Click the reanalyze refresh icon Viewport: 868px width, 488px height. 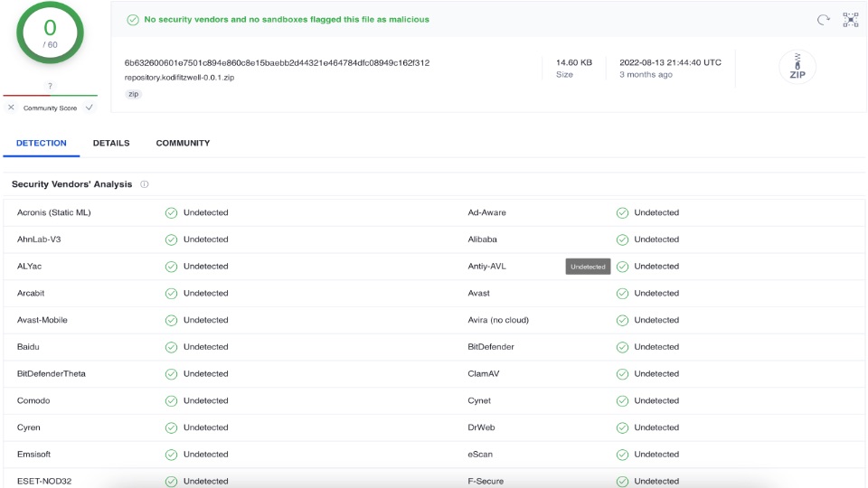coord(823,20)
